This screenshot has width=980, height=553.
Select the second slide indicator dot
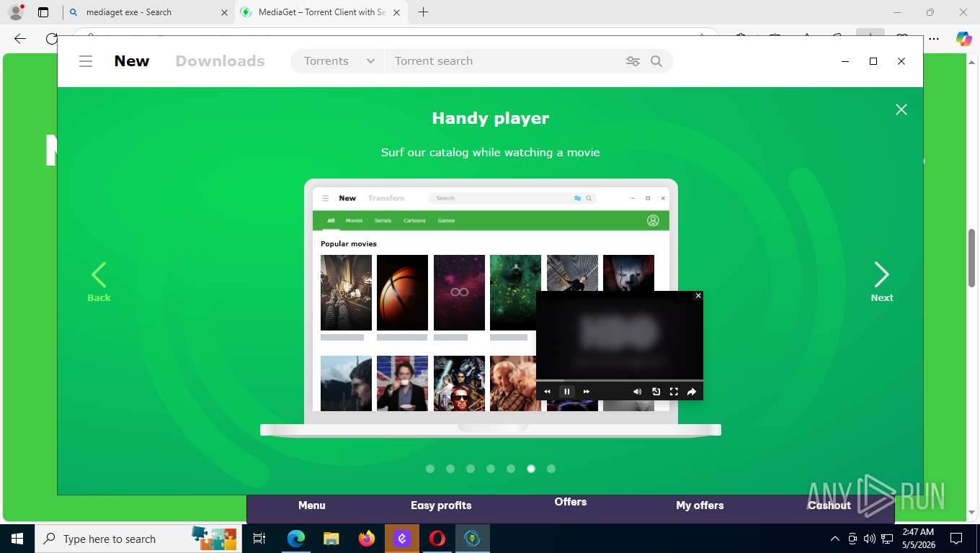(x=450, y=469)
